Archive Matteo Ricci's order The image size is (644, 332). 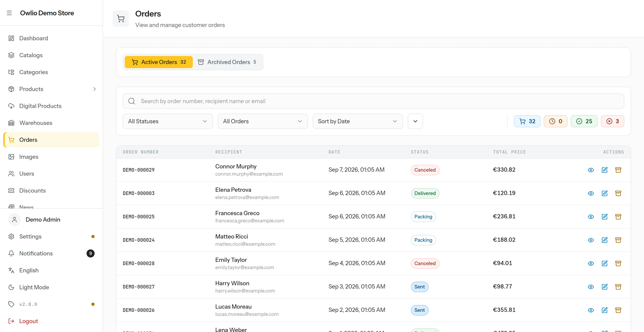click(618, 240)
